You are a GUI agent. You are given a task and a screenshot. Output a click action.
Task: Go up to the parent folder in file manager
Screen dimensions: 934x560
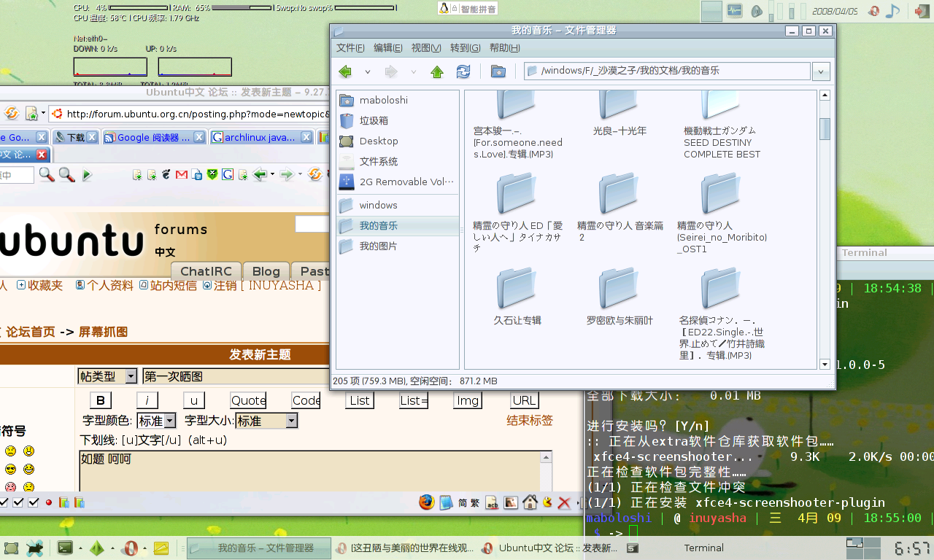click(437, 71)
